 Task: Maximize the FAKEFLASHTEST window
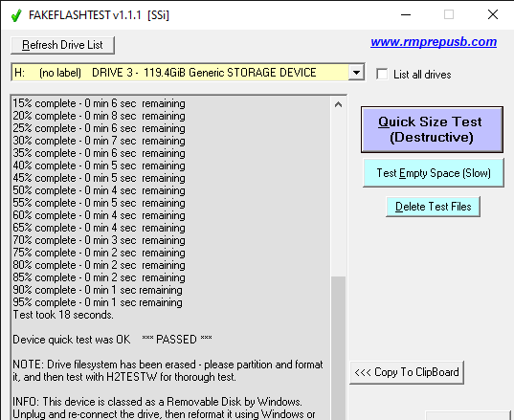[449, 14]
